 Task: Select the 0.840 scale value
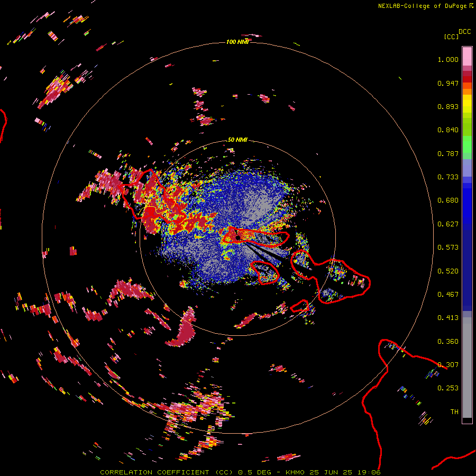pos(448,130)
